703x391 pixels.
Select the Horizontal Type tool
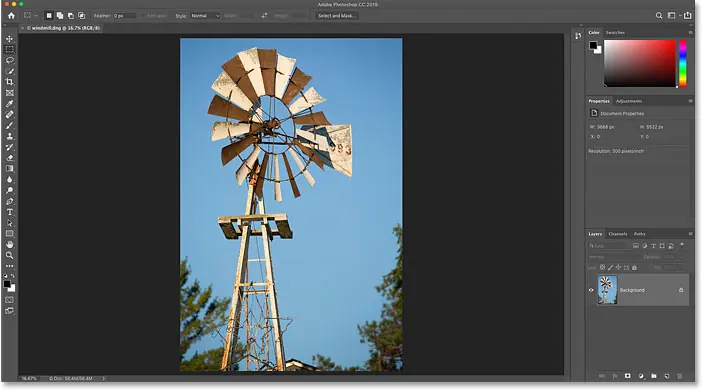coord(9,212)
